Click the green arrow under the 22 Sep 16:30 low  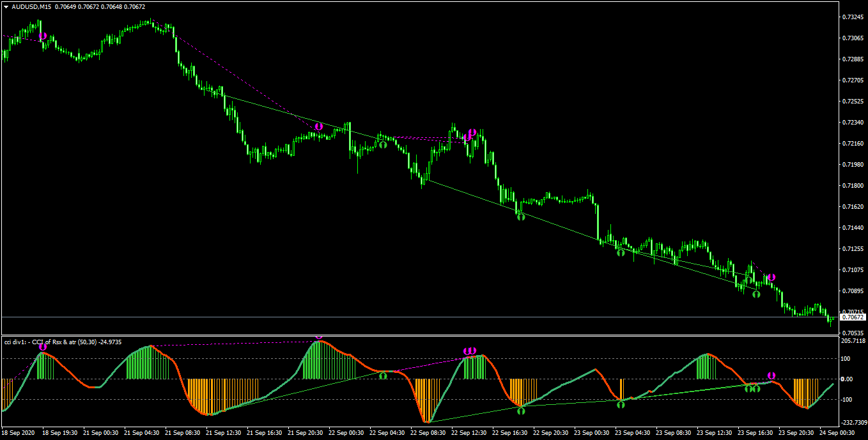coord(521,217)
